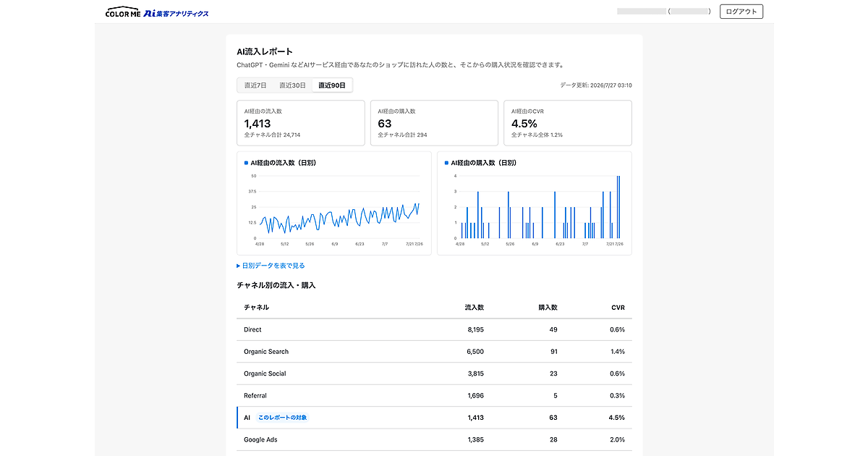This screenshot has width=868, height=456.
Task: Click the 1.4% CVR for Organic Search
Action: (x=617, y=352)
